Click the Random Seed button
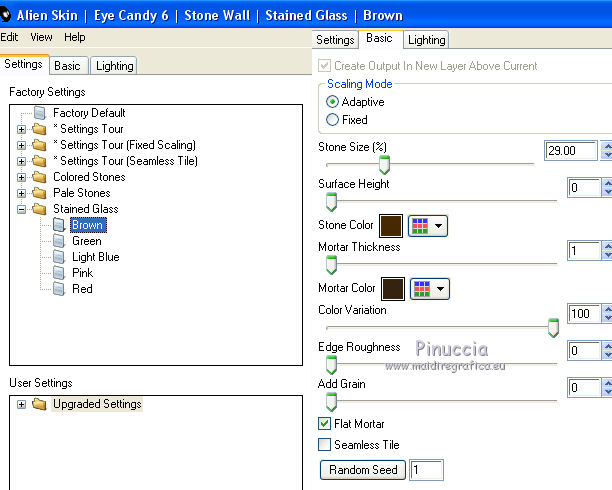 (x=363, y=470)
